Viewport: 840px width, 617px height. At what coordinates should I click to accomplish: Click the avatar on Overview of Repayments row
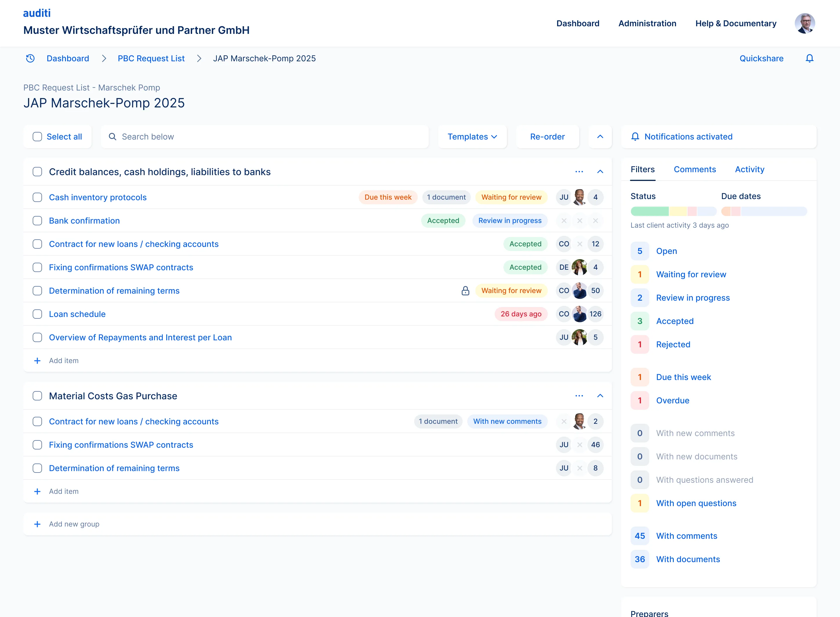(580, 337)
